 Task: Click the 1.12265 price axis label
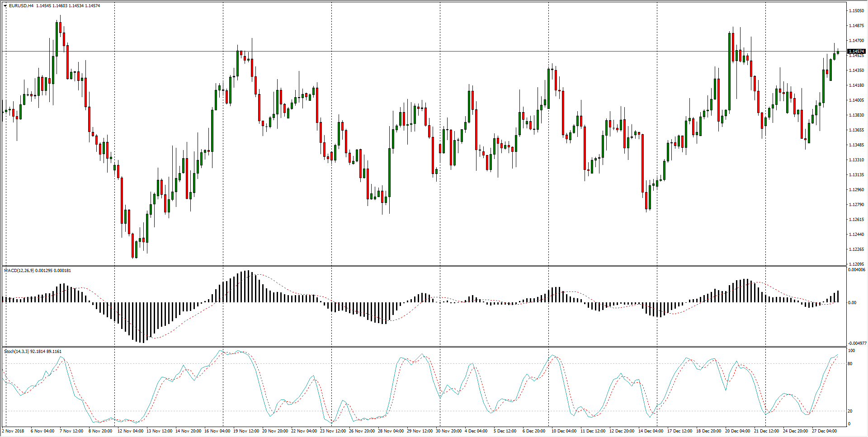(x=856, y=249)
